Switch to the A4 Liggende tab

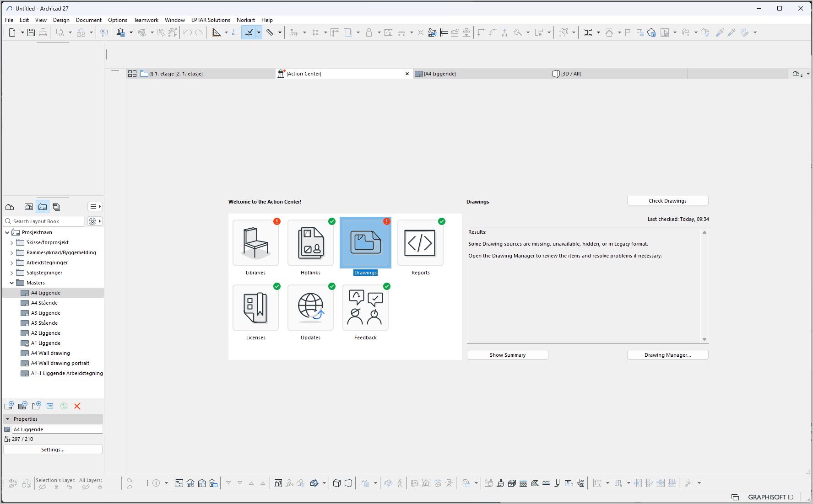[x=439, y=74]
